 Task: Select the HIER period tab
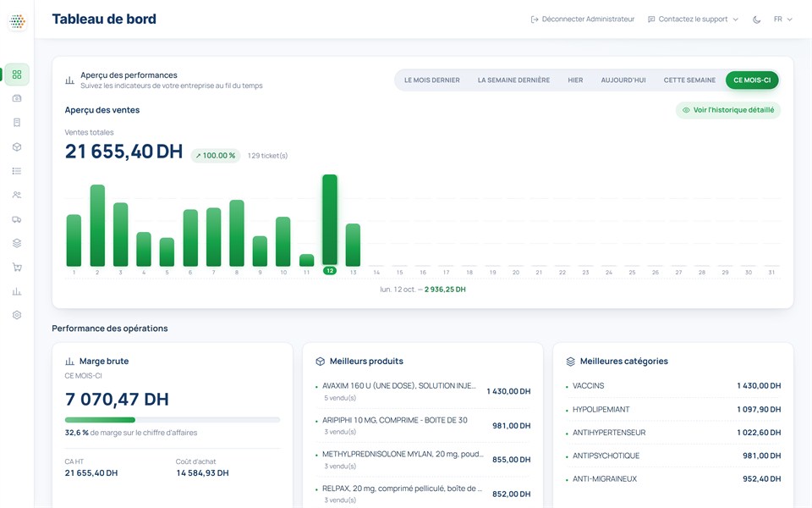pyautogui.click(x=575, y=80)
